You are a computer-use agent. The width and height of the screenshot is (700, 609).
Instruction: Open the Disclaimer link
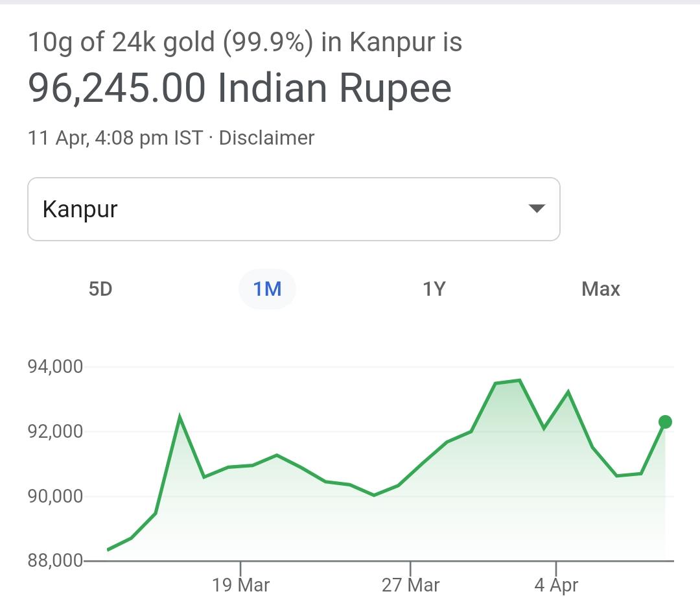tap(266, 138)
